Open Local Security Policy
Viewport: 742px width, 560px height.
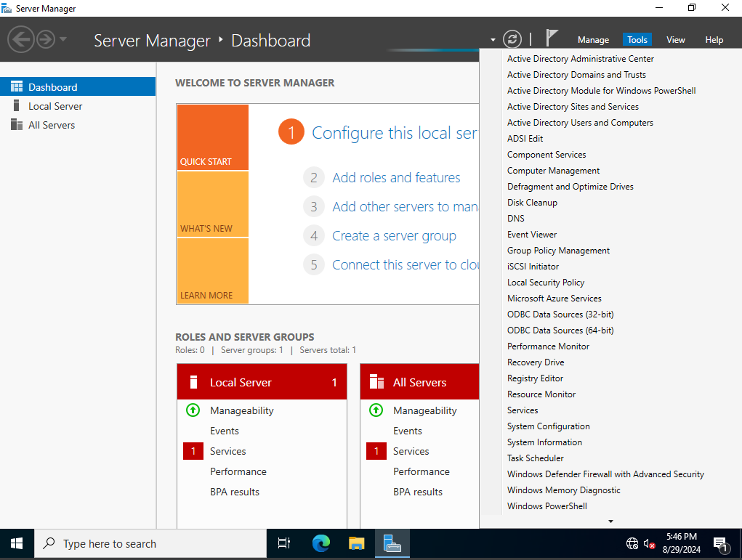tap(546, 283)
